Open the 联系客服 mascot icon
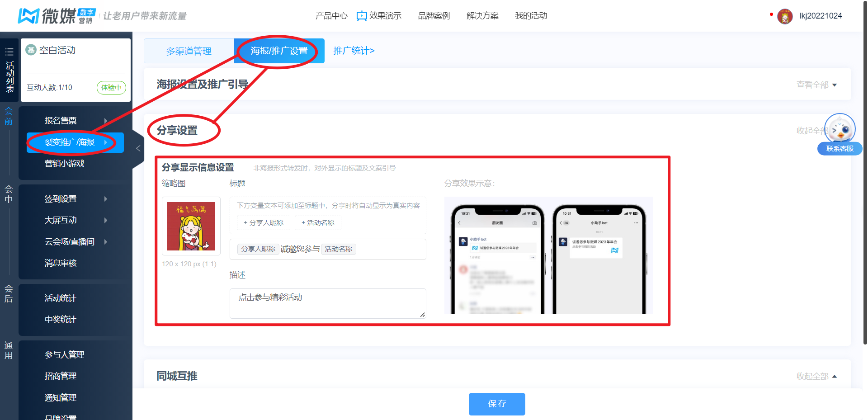The image size is (868, 420). (x=840, y=129)
